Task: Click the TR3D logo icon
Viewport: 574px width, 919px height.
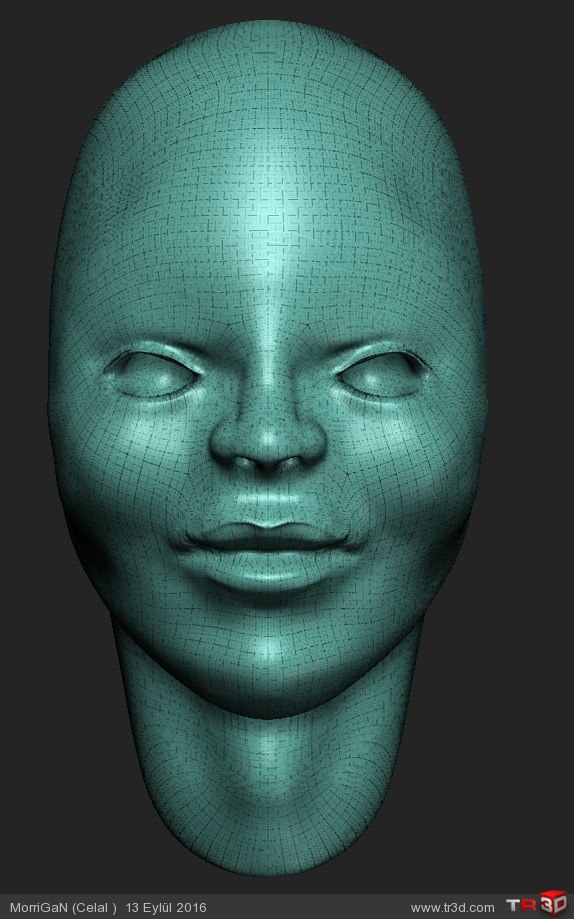Action: point(536,904)
